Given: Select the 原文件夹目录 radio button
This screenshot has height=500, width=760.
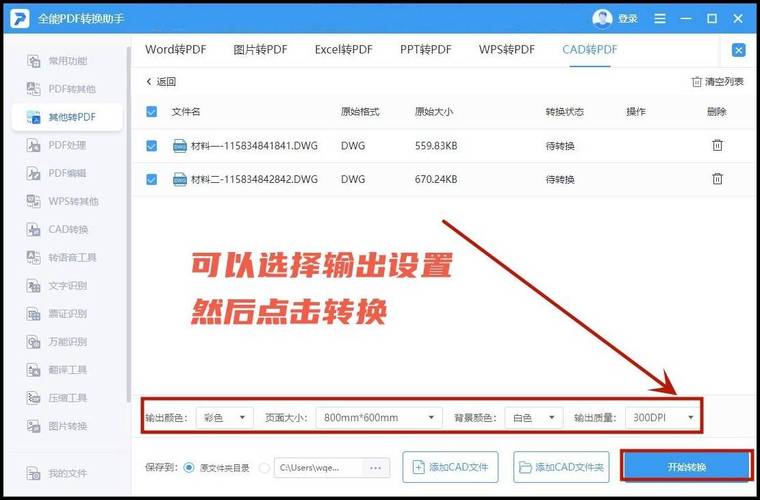Looking at the screenshot, I should pos(190,468).
